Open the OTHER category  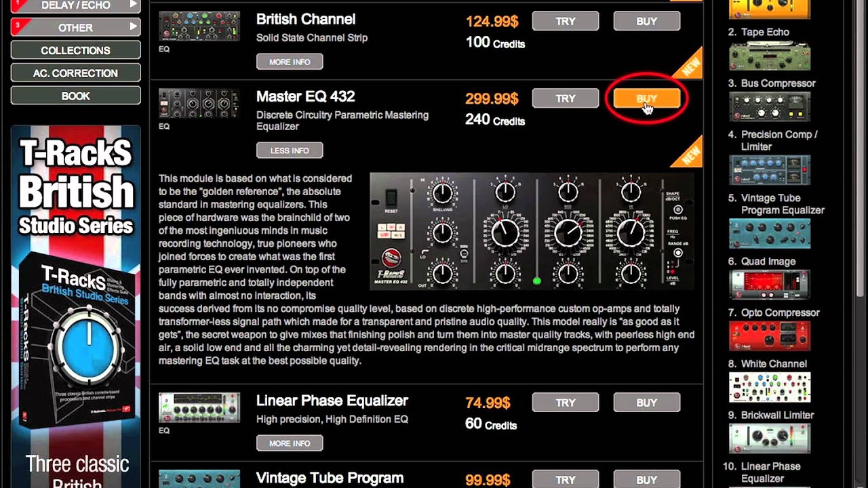(75, 27)
